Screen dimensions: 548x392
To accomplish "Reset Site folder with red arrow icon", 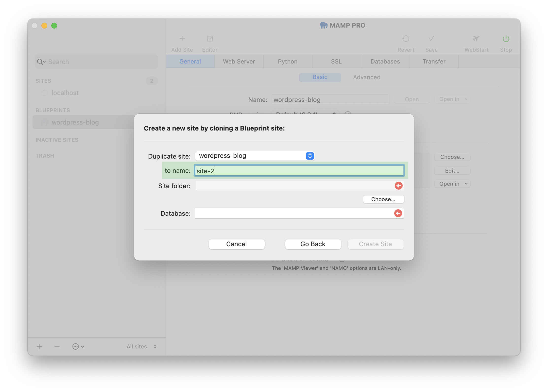I will tap(398, 186).
